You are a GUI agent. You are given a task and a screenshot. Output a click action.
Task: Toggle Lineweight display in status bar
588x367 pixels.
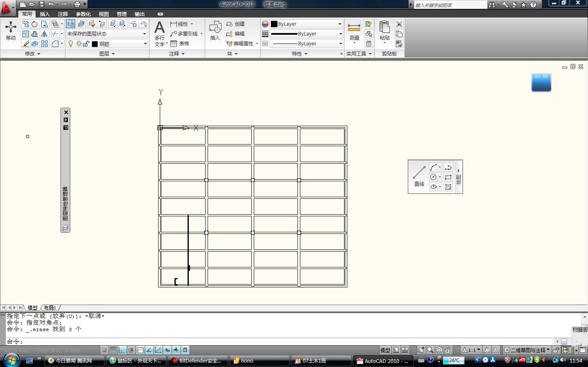tap(176, 350)
